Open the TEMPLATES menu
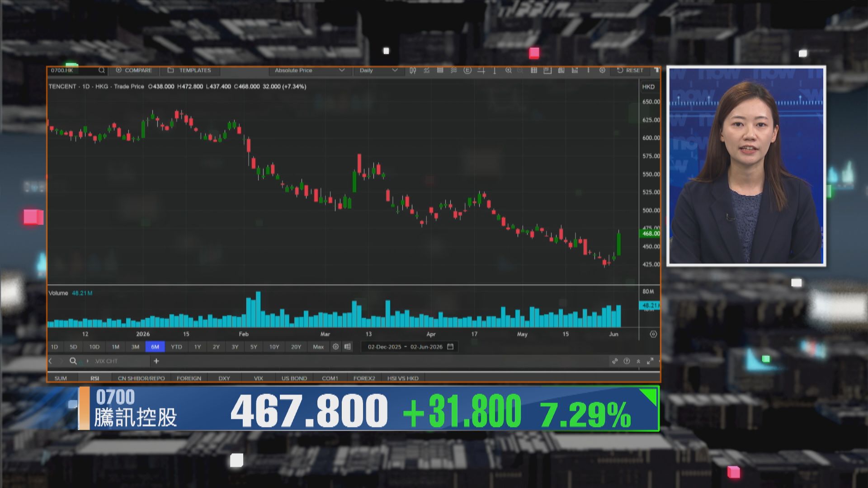Screen dimensions: 868x488 tap(189, 70)
